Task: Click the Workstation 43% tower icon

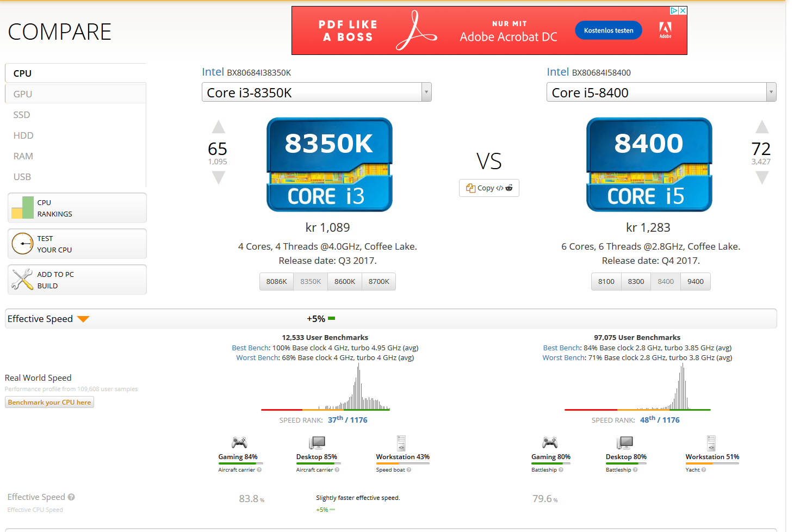Action: [401, 443]
